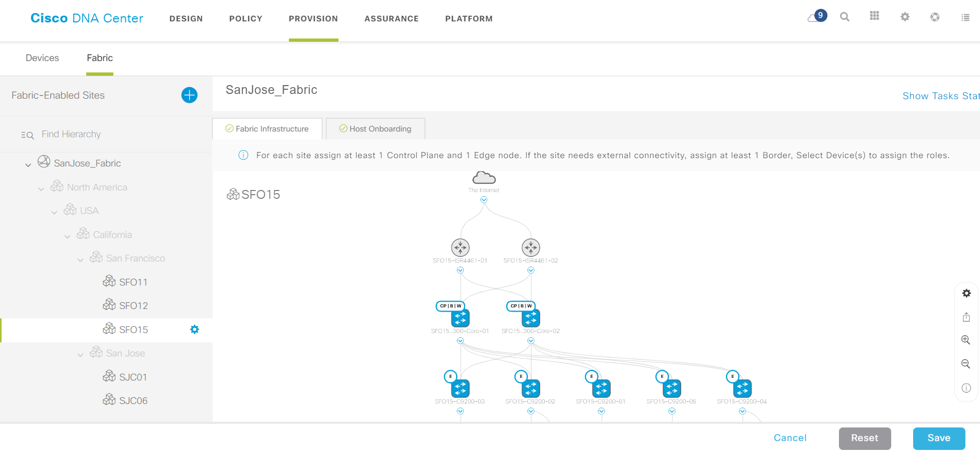980x452 pixels.
Task: Select router SFO15-ISR4461-01 in topology
Action: 460,247
